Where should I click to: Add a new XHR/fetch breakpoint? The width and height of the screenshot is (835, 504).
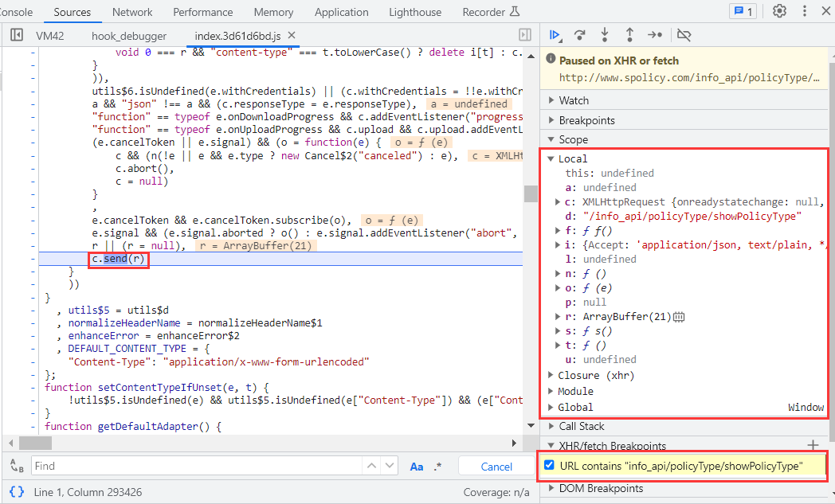pos(813,446)
